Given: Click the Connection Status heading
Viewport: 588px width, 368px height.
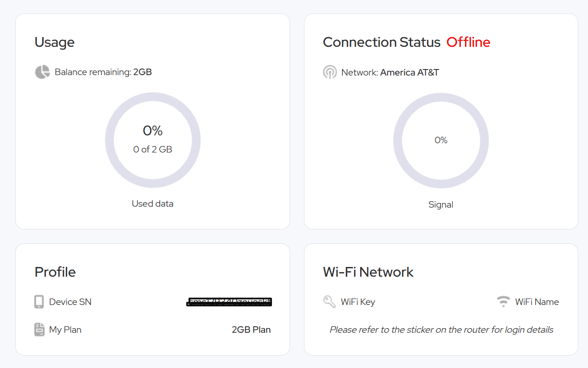Looking at the screenshot, I should click(381, 42).
